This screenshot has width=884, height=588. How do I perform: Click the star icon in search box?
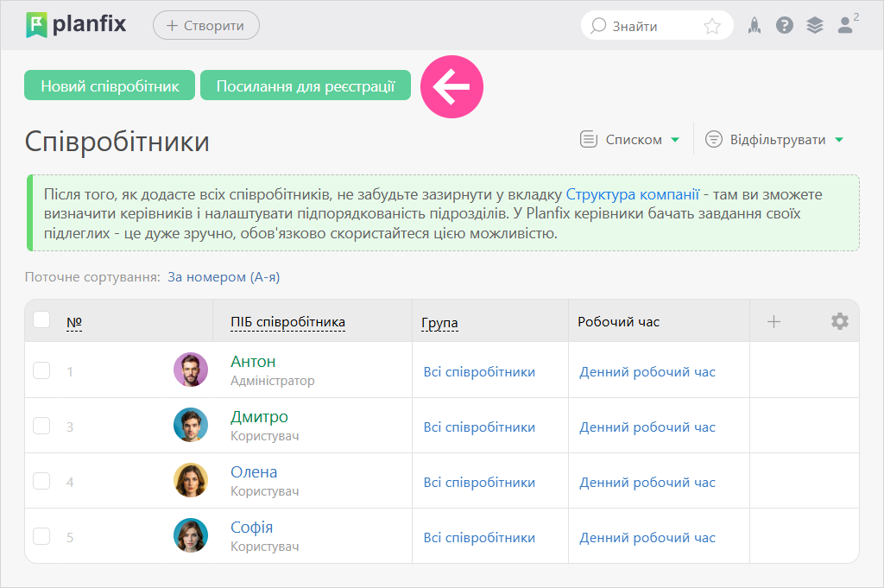712,26
